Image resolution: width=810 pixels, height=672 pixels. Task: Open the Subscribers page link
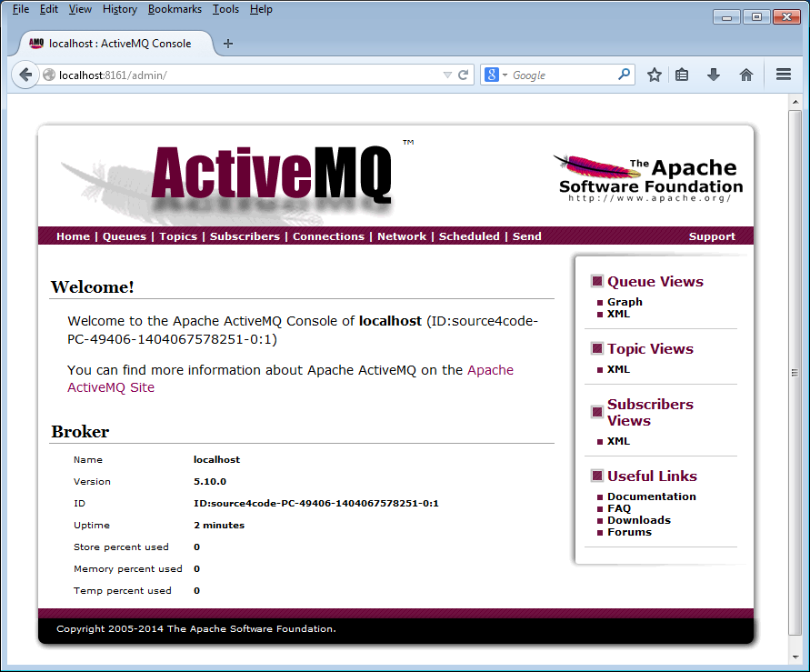click(245, 236)
